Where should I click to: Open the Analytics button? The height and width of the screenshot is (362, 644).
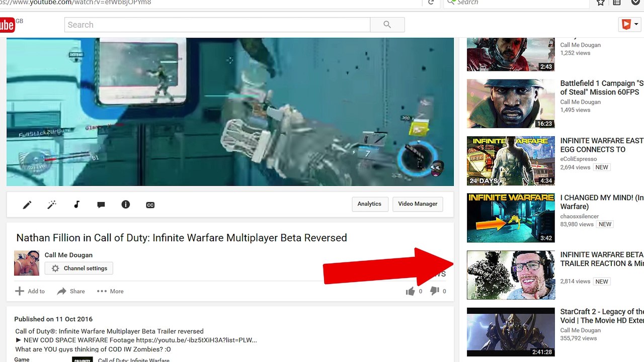tap(370, 204)
